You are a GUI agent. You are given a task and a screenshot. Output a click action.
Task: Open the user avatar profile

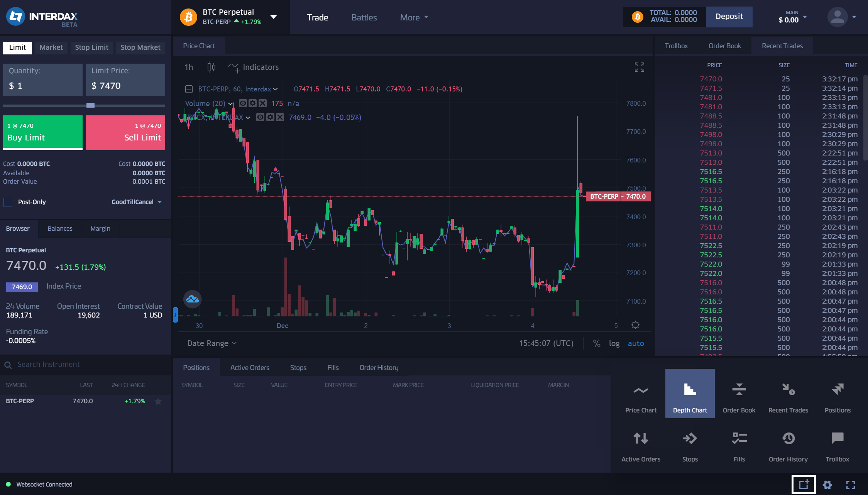837,17
